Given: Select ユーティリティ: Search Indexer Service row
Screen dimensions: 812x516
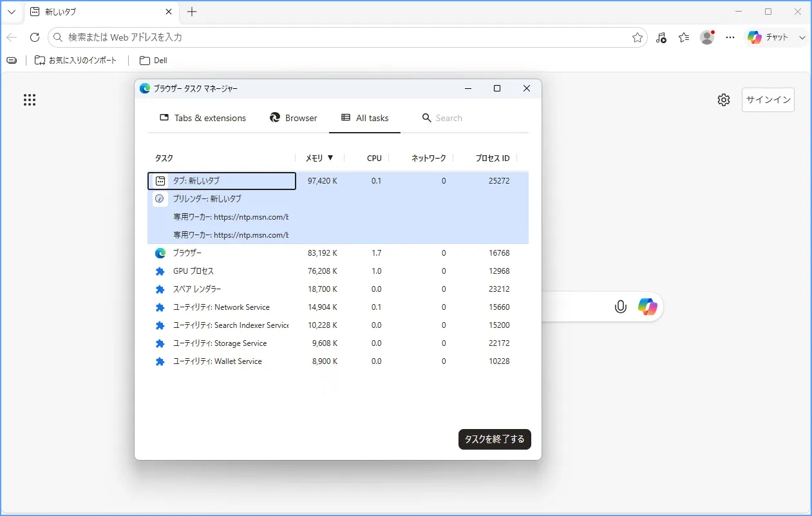Looking at the screenshot, I should coord(338,325).
